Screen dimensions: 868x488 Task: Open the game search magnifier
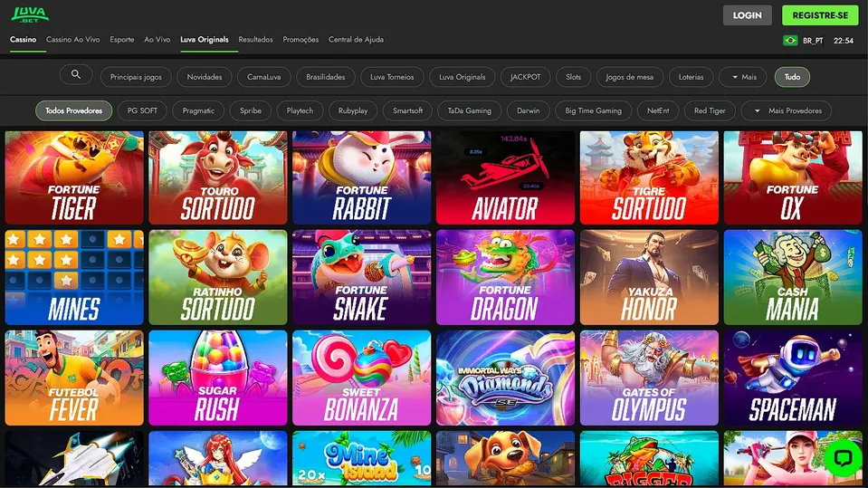click(76, 74)
